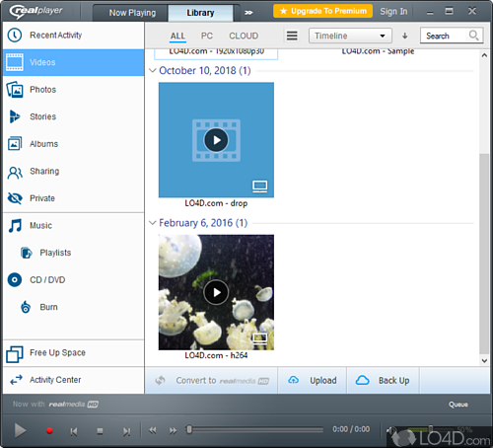Image resolution: width=493 pixels, height=448 pixels.
Task: Switch to Library tab
Action: coord(200,13)
